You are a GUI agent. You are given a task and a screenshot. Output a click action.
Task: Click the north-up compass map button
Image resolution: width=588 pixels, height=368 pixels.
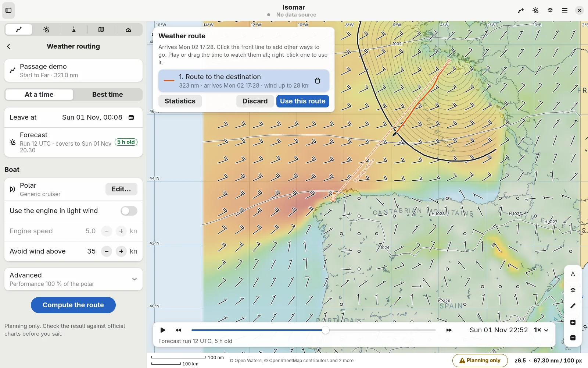(x=573, y=274)
